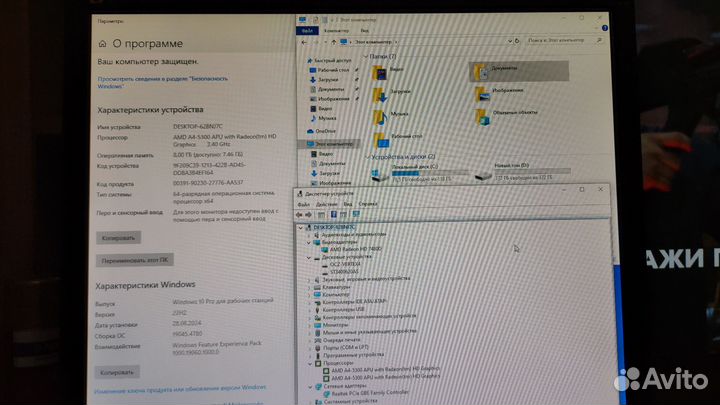
Task: Click Device Manager help toolbar icon
Action: coord(334,214)
